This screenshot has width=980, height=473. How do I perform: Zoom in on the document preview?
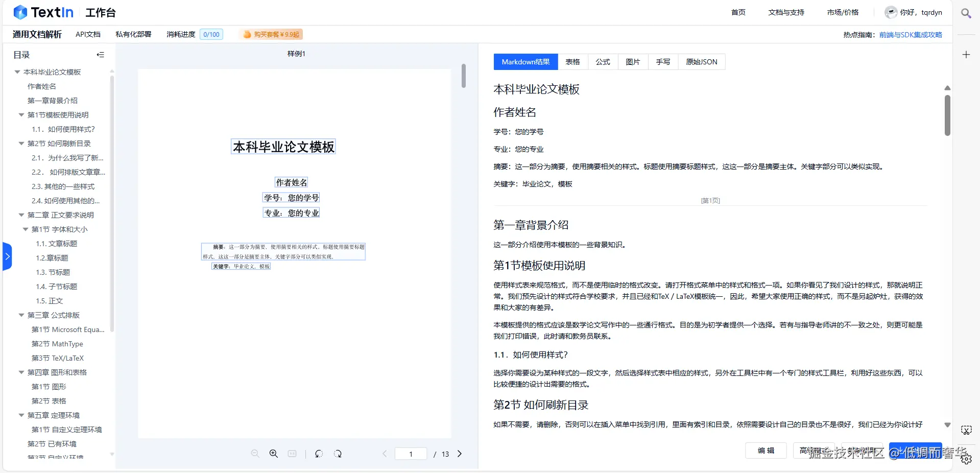[274, 454]
